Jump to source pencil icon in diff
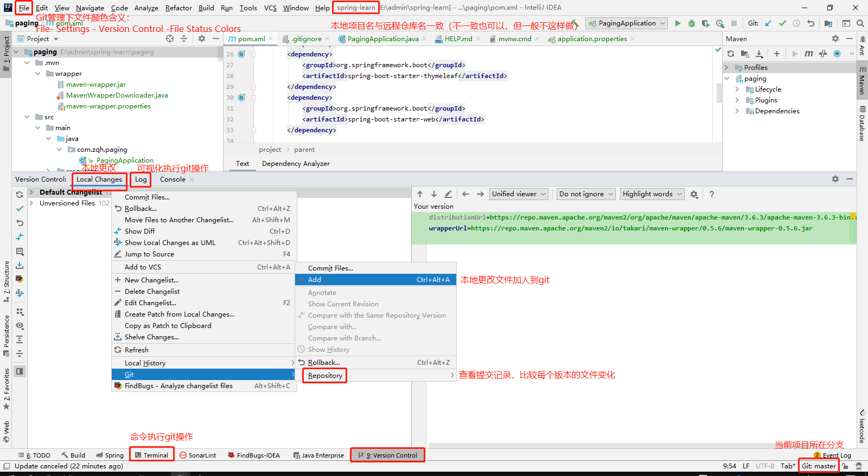The image size is (868, 476). (448, 194)
